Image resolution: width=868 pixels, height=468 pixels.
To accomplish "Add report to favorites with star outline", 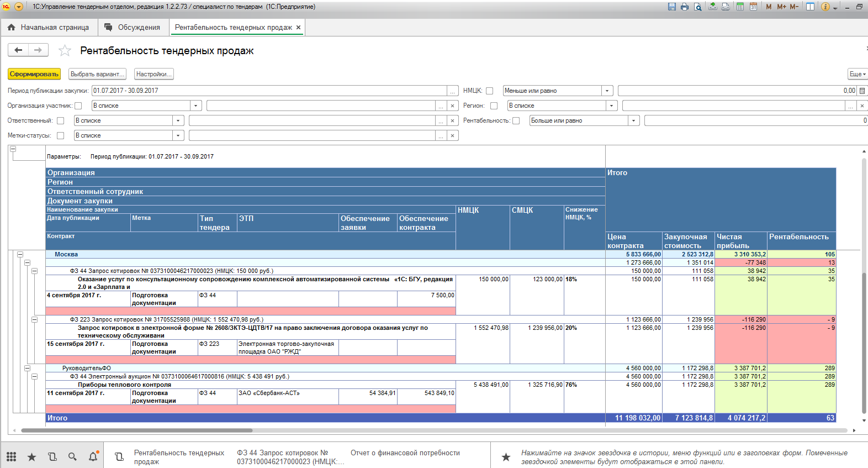I will tap(65, 51).
